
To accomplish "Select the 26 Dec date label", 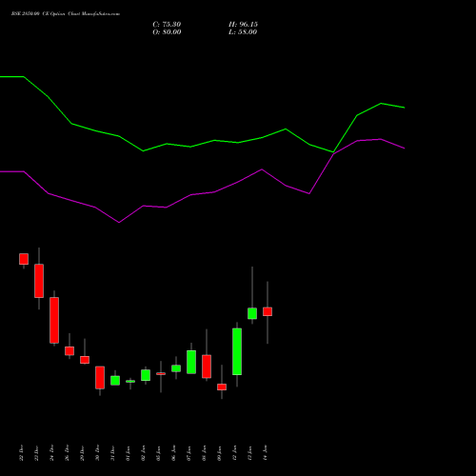I will [x=67, y=453].
